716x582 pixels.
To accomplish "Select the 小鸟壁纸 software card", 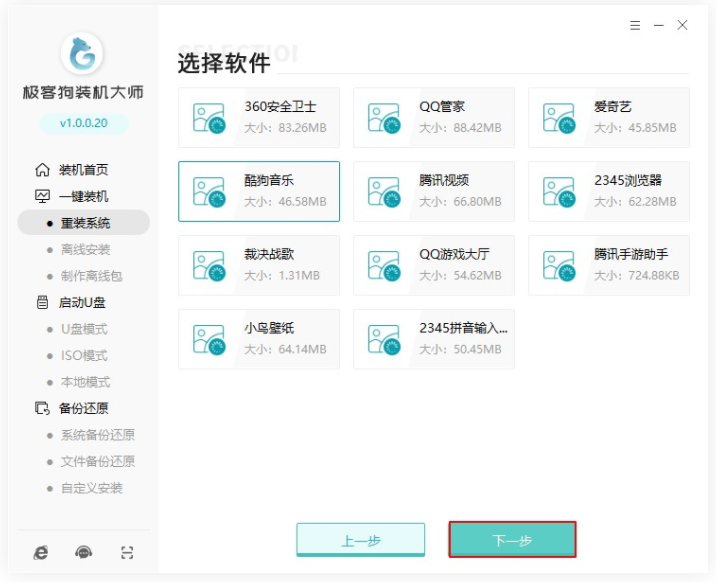I will [259, 339].
